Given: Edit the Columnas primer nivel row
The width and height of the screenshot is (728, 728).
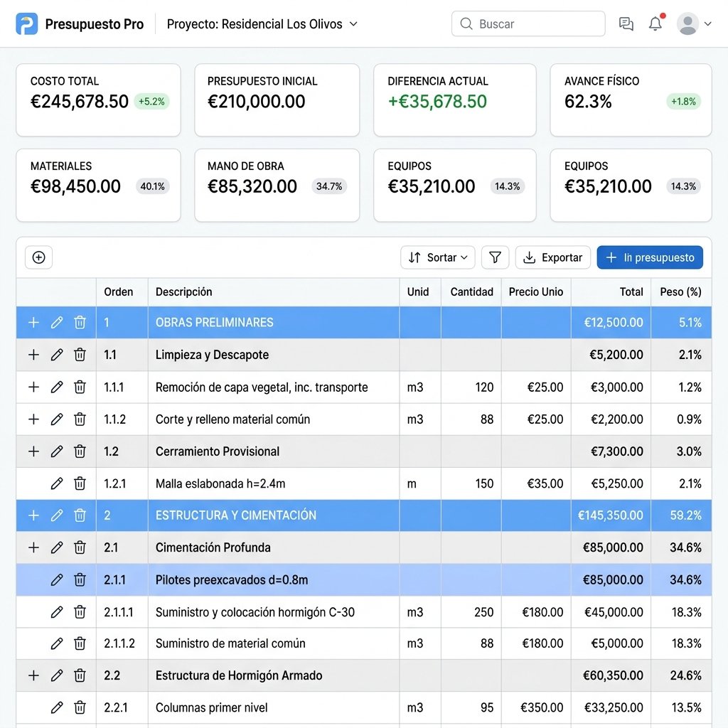Looking at the screenshot, I should (57, 707).
